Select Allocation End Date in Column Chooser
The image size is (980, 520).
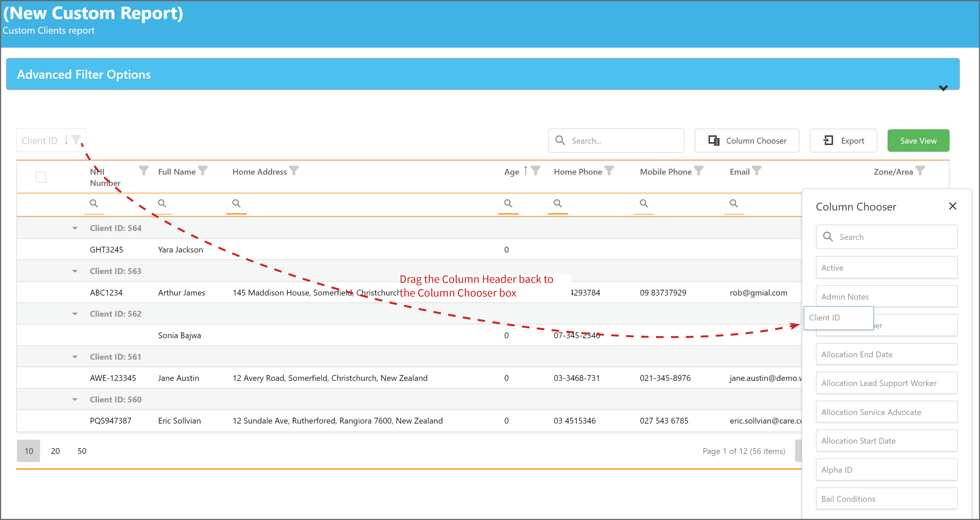coord(886,355)
